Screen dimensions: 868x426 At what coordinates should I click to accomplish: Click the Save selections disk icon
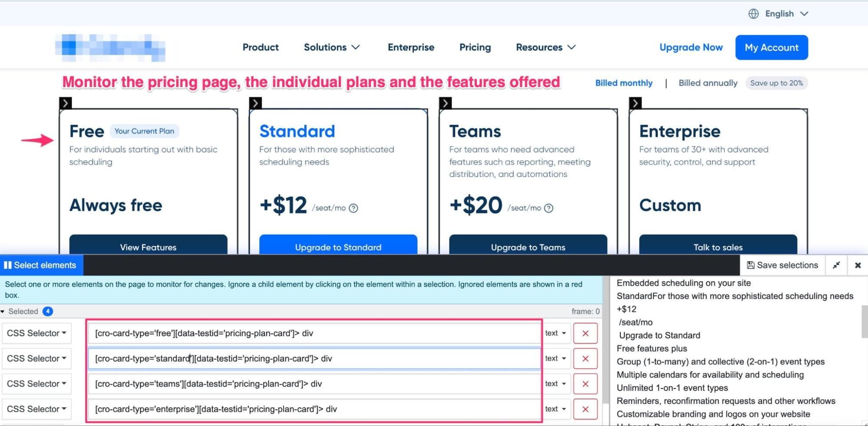(751, 265)
